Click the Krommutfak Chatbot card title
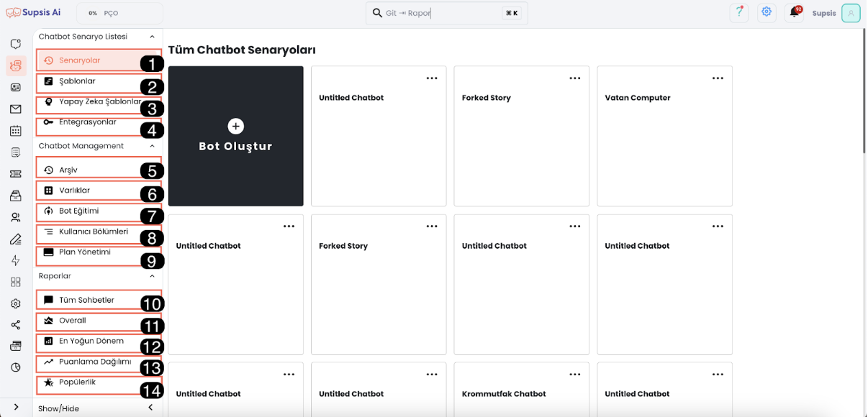This screenshot has width=868, height=417. 504,394
